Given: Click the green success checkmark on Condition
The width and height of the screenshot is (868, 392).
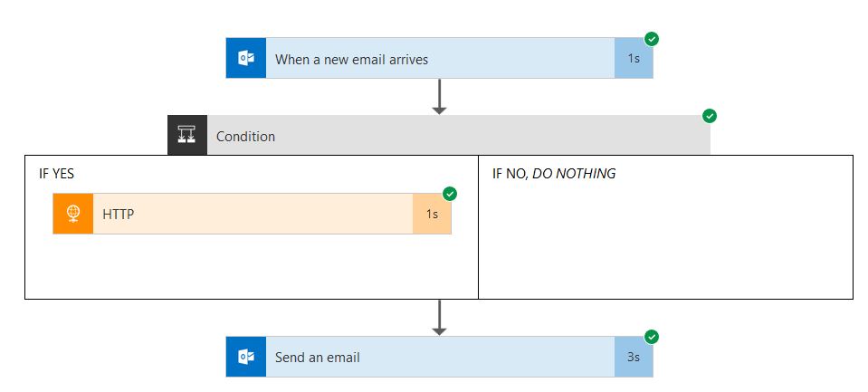Looking at the screenshot, I should pyautogui.click(x=710, y=116).
